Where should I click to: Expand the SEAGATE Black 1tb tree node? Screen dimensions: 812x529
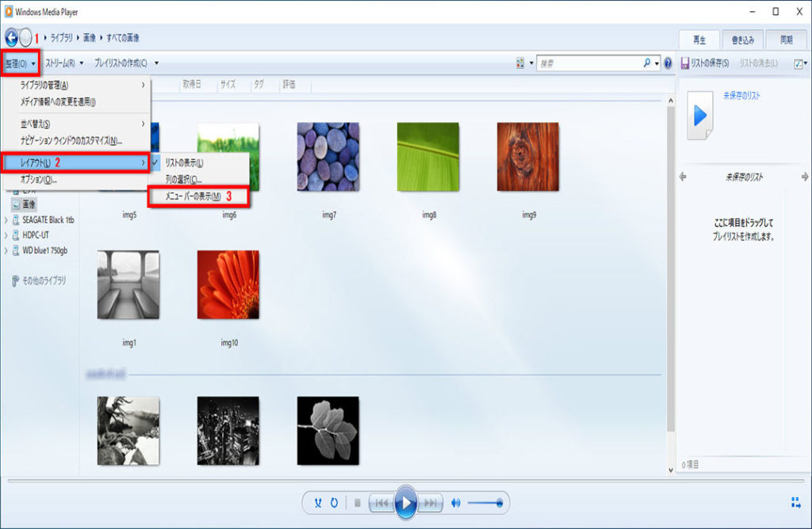[x=6, y=219]
